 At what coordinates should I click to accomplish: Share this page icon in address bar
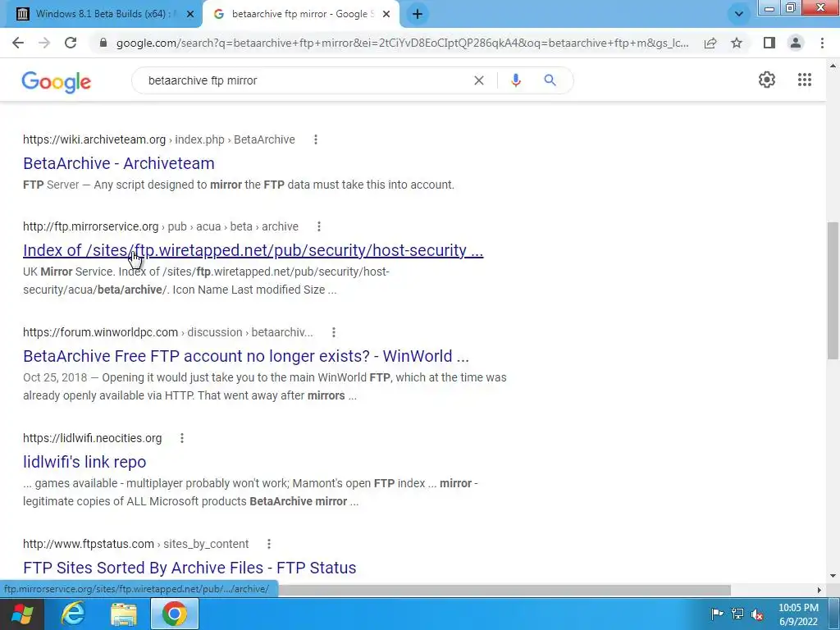710,43
